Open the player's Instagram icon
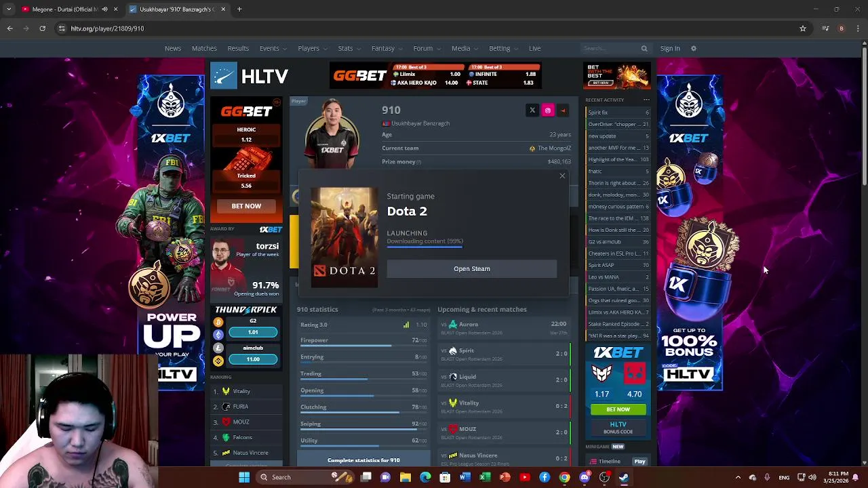This screenshot has height=488, width=868. [x=548, y=110]
